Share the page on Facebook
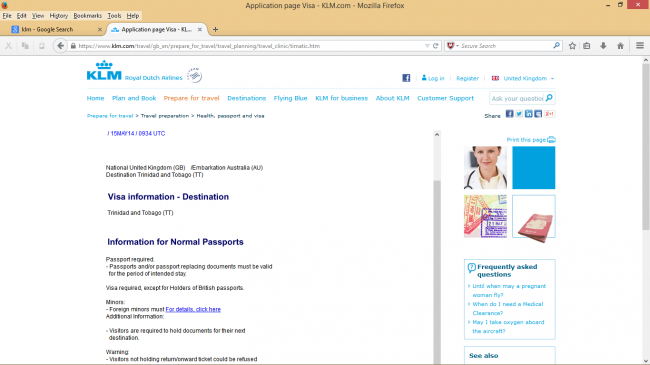The image size is (650, 365). click(509, 114)
